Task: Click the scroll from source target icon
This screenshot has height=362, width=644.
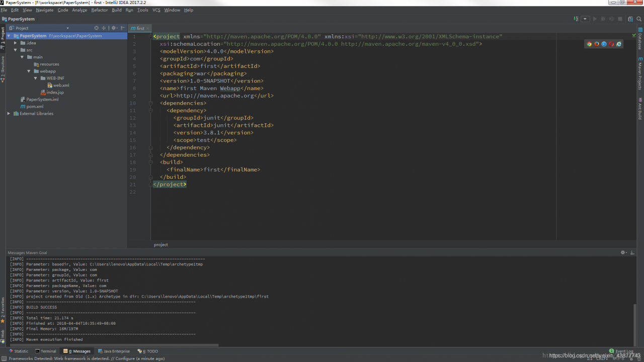Action: click(97, 28)
